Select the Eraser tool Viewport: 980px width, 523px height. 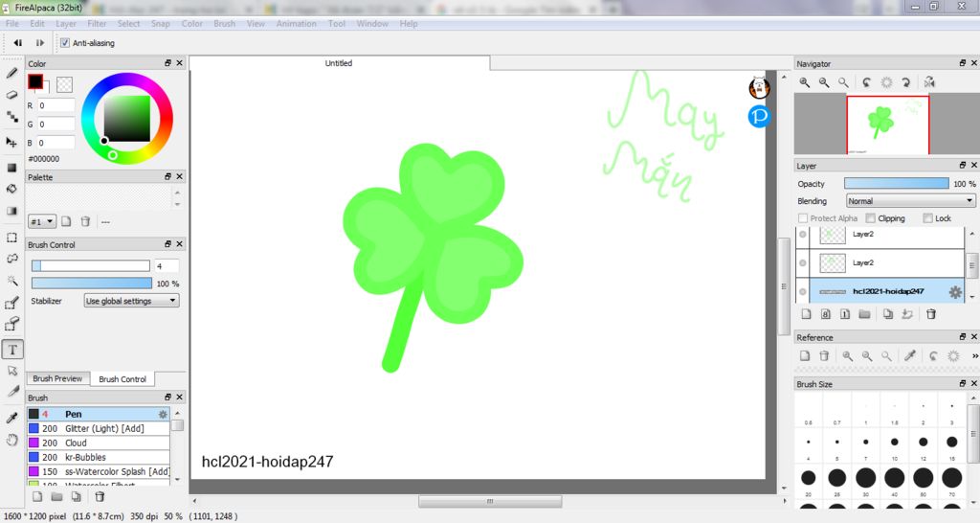click(x=11, y=95)
